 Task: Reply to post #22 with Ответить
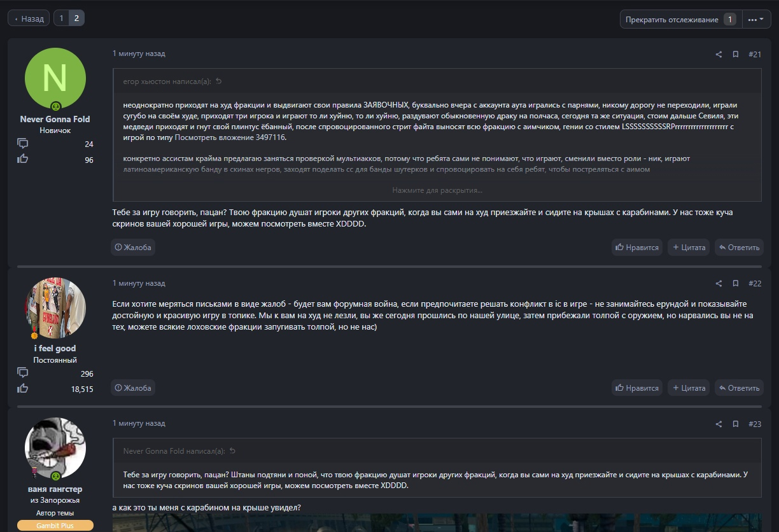pyautogui.click(x=739, y=388)
